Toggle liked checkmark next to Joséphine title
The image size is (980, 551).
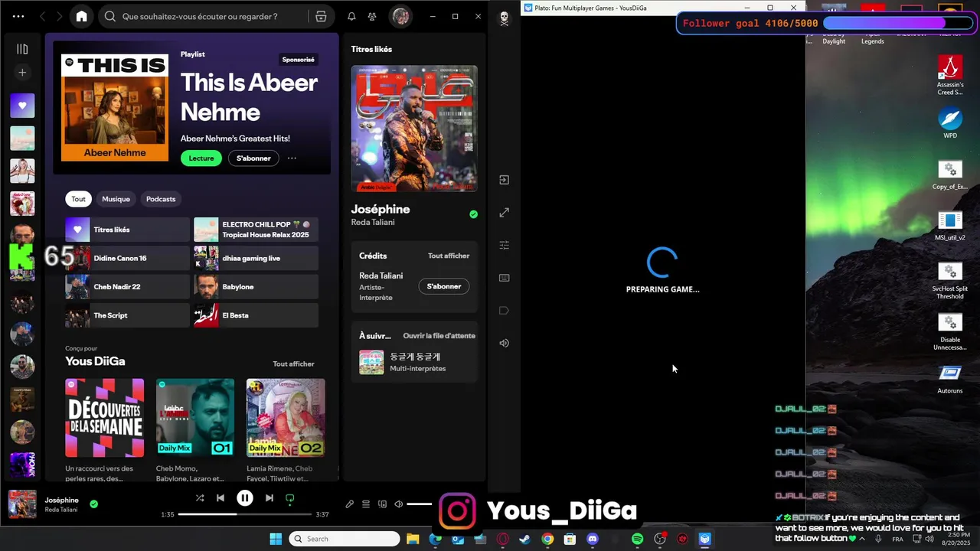click(473, 214)
